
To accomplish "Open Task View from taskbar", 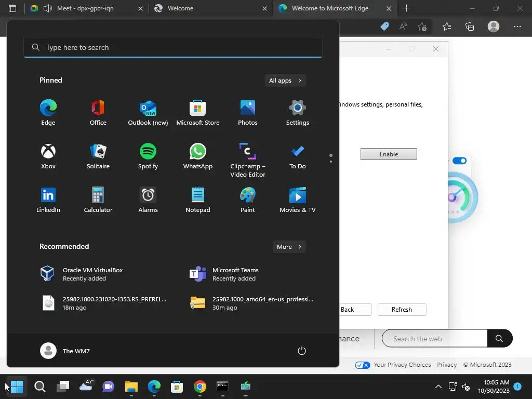I will tap(63, 387).
